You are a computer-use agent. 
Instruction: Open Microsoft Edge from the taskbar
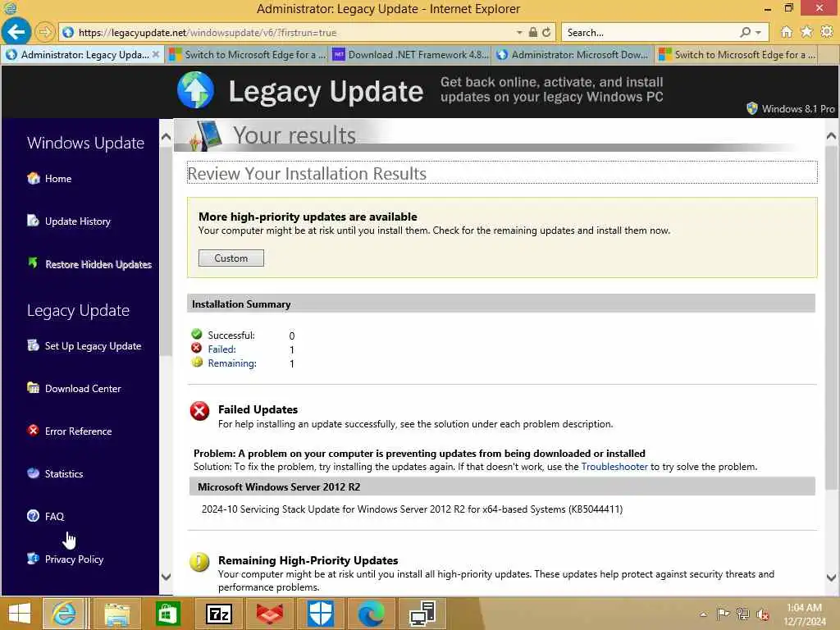click(x=371, y=614)
